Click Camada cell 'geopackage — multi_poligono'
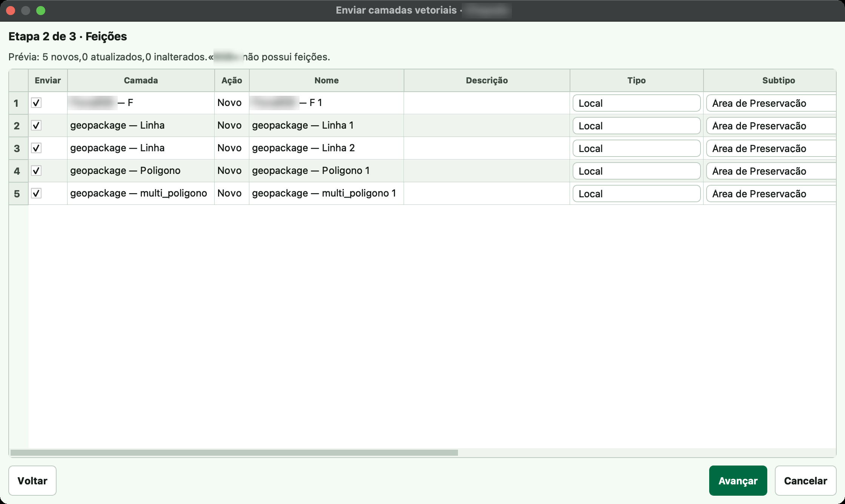Viewport: 845px width, 504px height. pos(141,193)
